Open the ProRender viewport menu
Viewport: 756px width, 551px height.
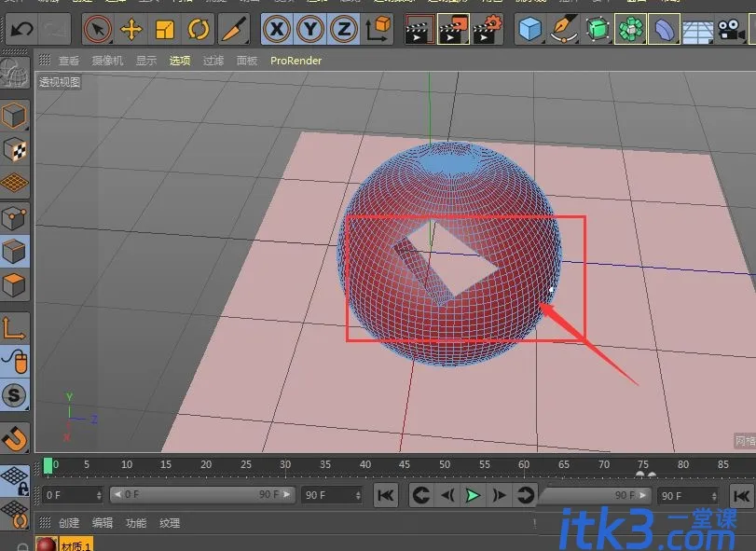click(296, 61)
